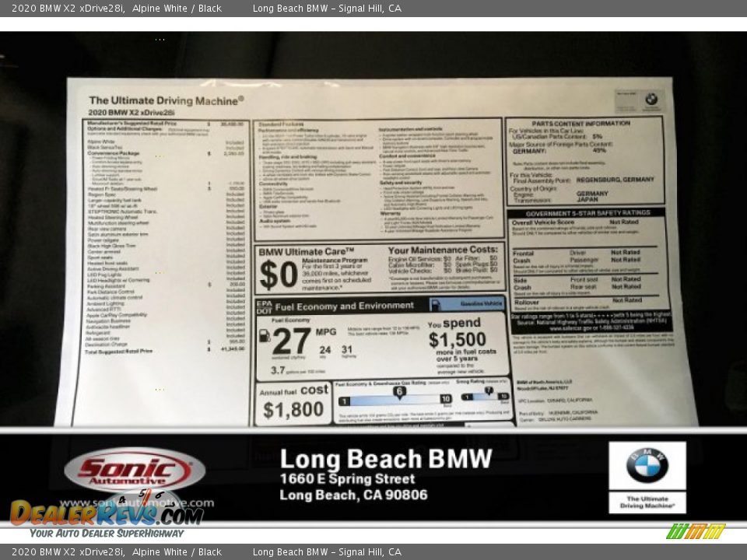Select the greenhouse gas rating marker 6
The width and height of the screenshot is (747, 560).
(399, 392)
